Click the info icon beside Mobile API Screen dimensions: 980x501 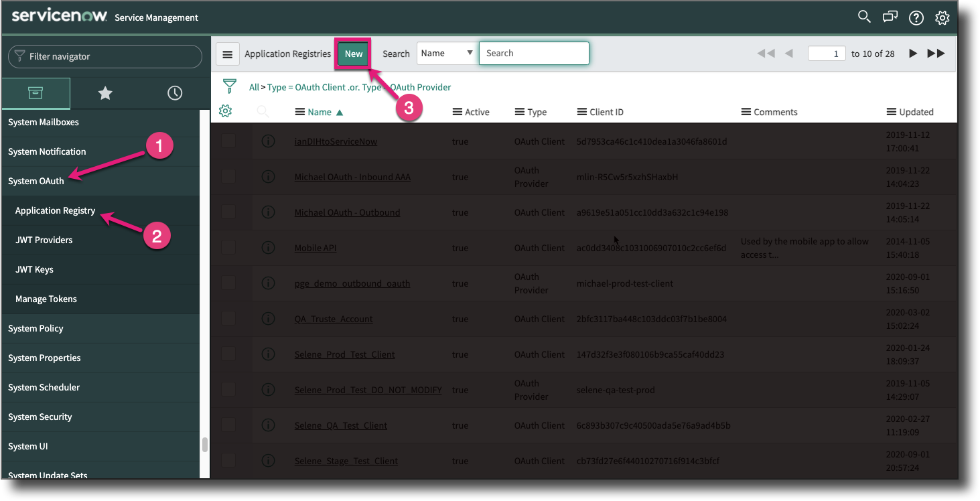[269, 247]
